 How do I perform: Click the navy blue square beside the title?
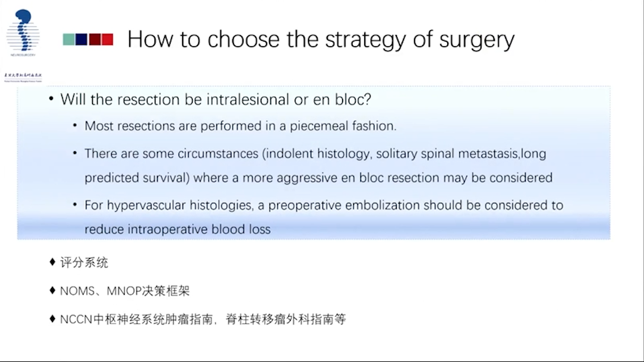coord(82,40)
